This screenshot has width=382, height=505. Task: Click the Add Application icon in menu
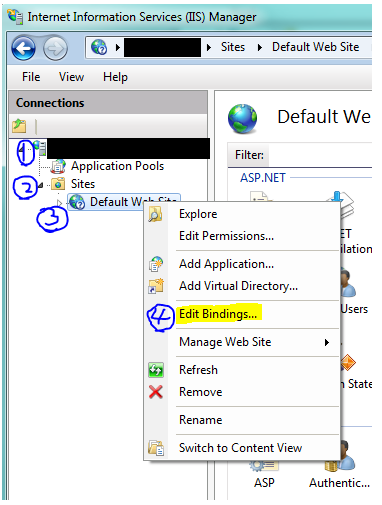156,264
